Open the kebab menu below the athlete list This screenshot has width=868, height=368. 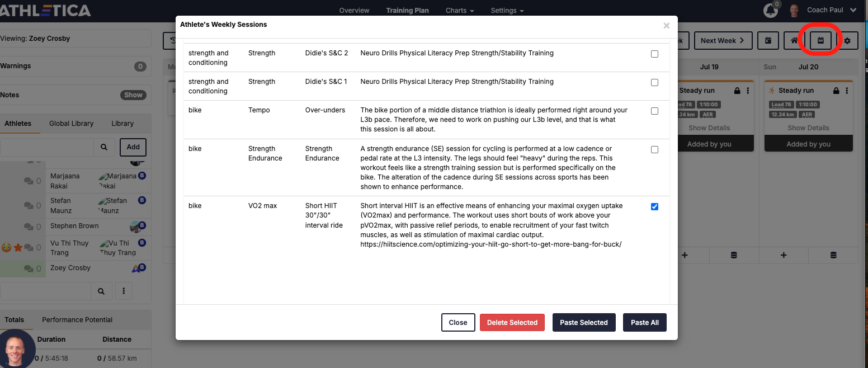(124, 291)
